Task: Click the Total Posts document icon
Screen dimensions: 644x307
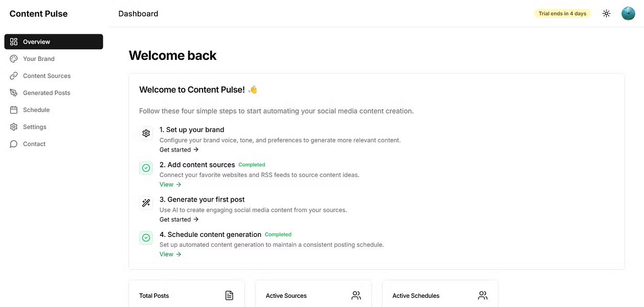Action: pyautogui.click(x=229, y=295)
